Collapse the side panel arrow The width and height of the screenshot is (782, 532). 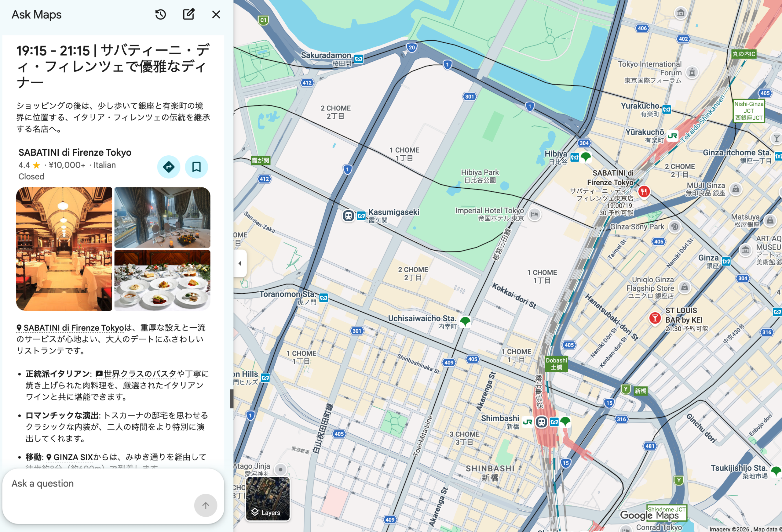240,263
